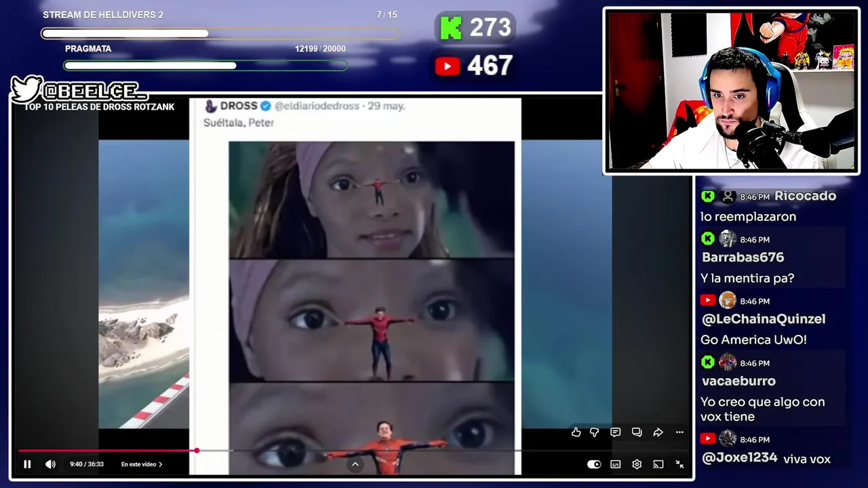Click the chat username Ricocado

coord(805,196)
